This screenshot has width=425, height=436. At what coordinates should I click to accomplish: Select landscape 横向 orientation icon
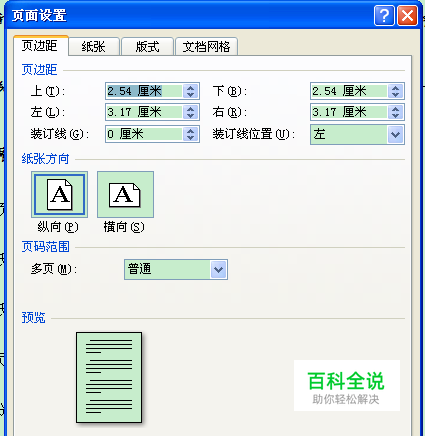(x=125, y=195)
